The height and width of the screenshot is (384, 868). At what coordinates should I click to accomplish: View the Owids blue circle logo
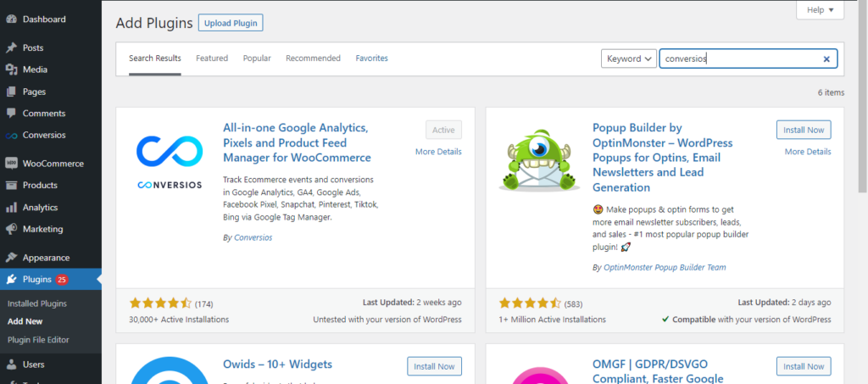pos(170,370)
